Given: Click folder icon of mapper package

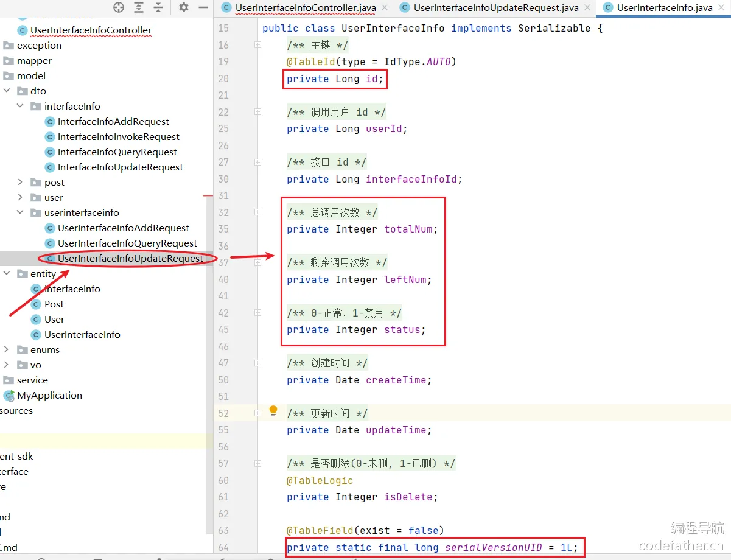Looking at the screenshot, I should (9, 61).
